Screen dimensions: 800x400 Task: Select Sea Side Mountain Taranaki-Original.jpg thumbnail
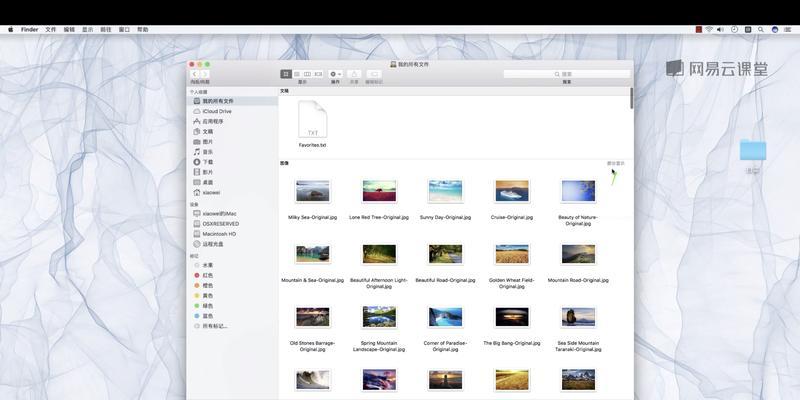578,317
